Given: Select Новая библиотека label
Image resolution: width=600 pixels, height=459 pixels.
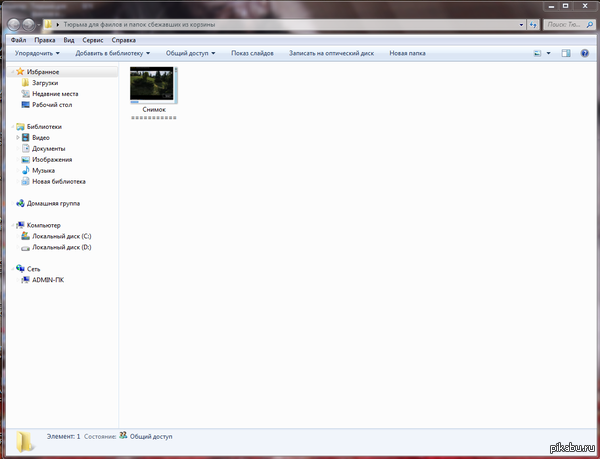Looking at the screenshot, I should 59,181.
